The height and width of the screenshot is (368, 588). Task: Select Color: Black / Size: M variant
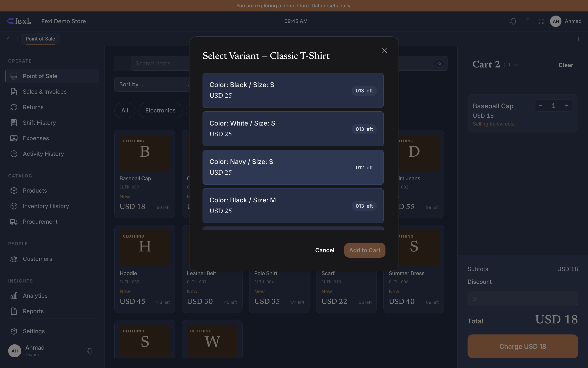click(x=293, y=206)
